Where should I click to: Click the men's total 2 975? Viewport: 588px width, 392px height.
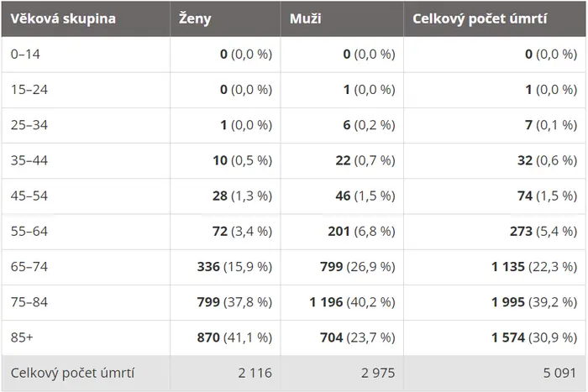point(378,373)
